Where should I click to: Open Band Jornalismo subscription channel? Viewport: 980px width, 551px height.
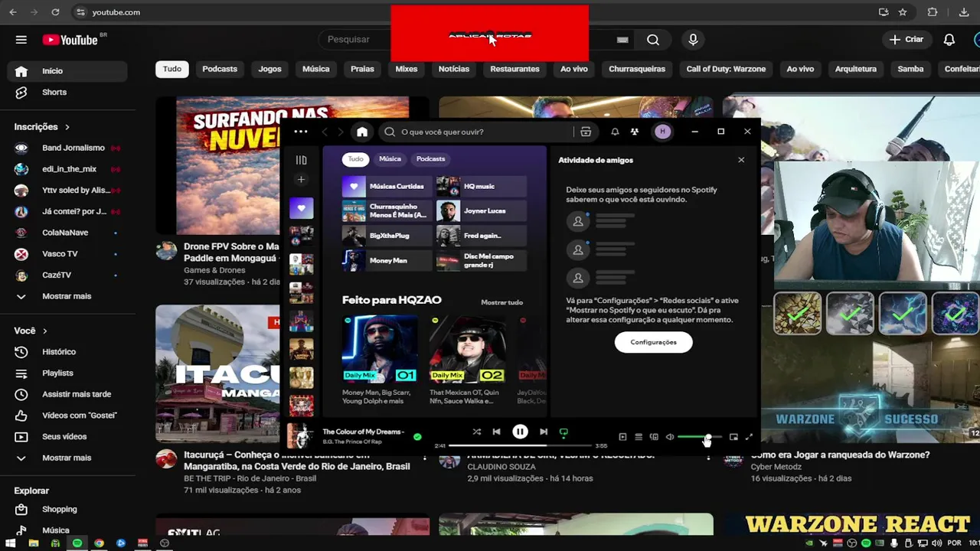click(x=67, y=148)
